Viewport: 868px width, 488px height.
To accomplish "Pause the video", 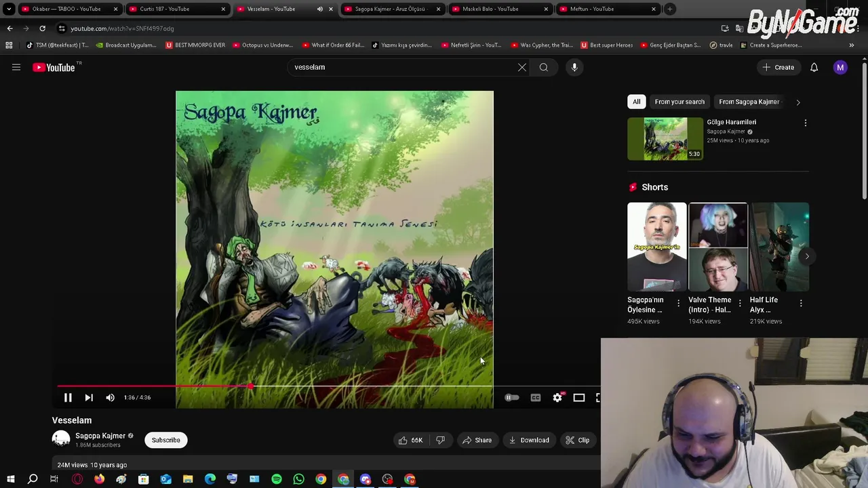I will coord(68,398).
